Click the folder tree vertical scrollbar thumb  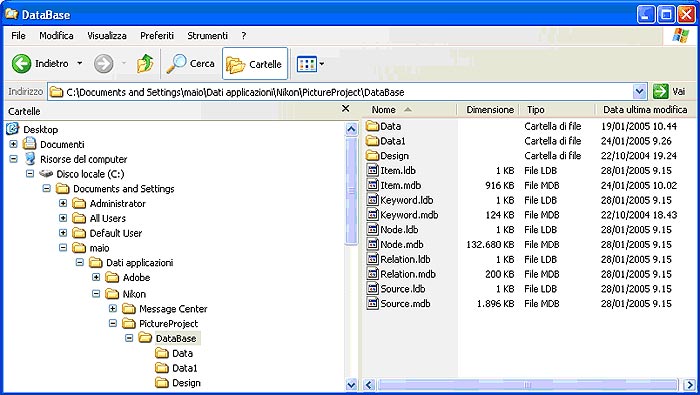[x=351, y=191]
